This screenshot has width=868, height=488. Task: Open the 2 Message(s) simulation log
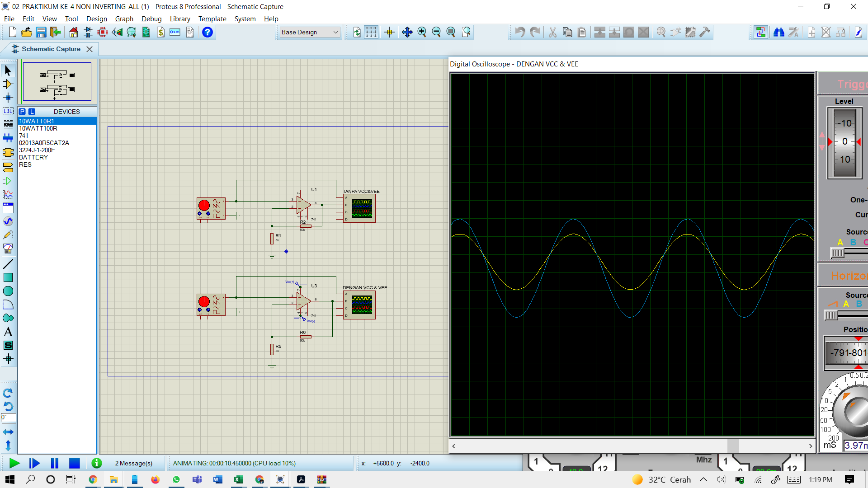click(133, 463)
